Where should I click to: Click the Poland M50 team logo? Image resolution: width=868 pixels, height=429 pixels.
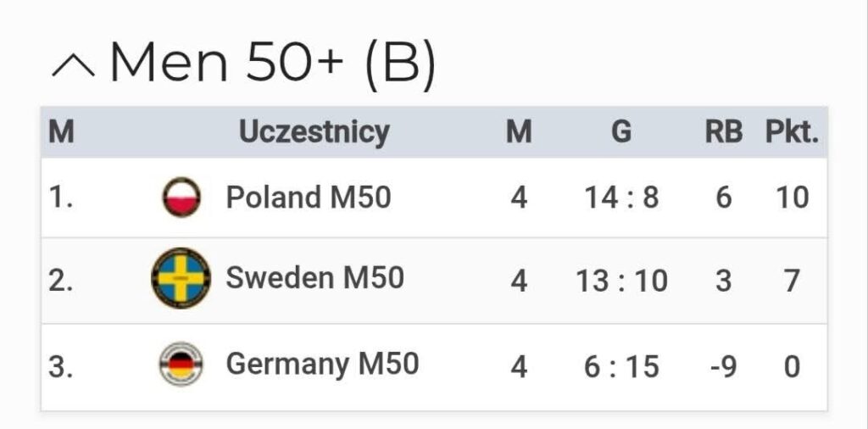pyautogui.click(x=181, y=198)
